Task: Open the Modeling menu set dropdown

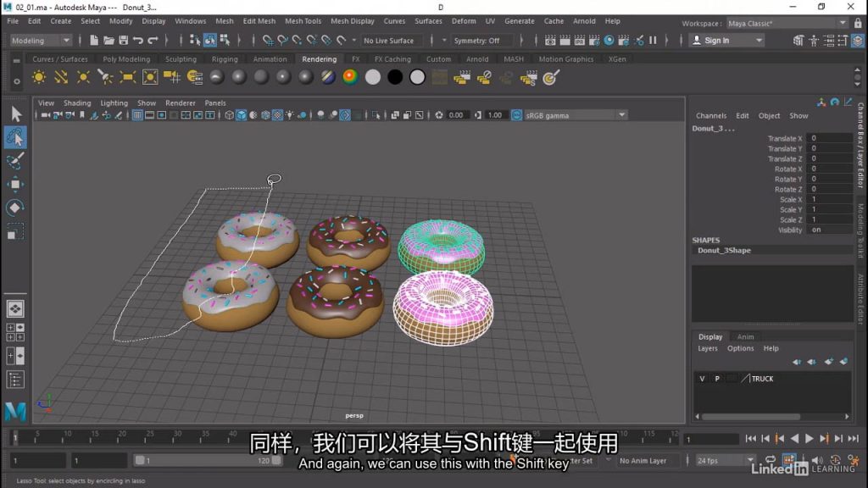Action: pos(41,41)
